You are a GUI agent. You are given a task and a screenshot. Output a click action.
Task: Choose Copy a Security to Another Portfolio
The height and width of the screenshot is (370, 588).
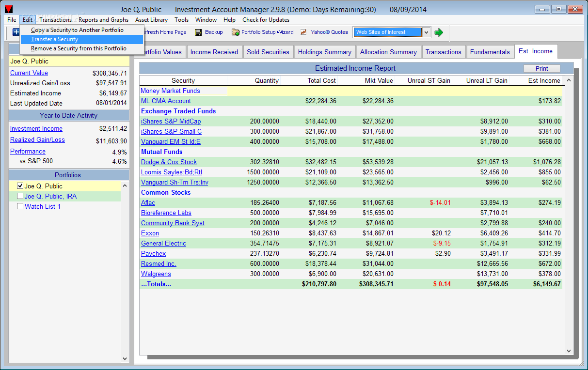[x=82, y=30]
